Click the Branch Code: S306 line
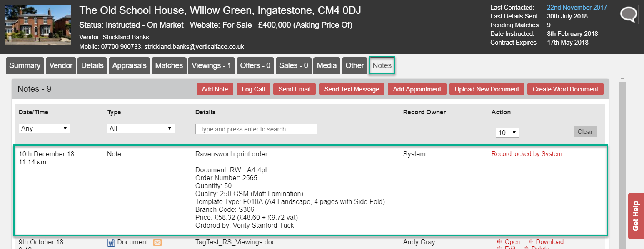644x249 pixels. click(225, 210)
